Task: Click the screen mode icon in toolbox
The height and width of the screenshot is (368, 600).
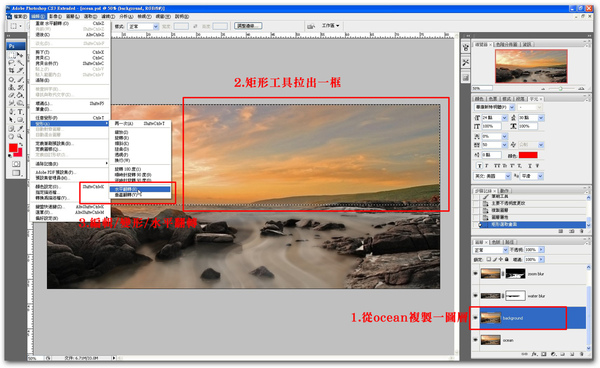Action: click(16, 173)
